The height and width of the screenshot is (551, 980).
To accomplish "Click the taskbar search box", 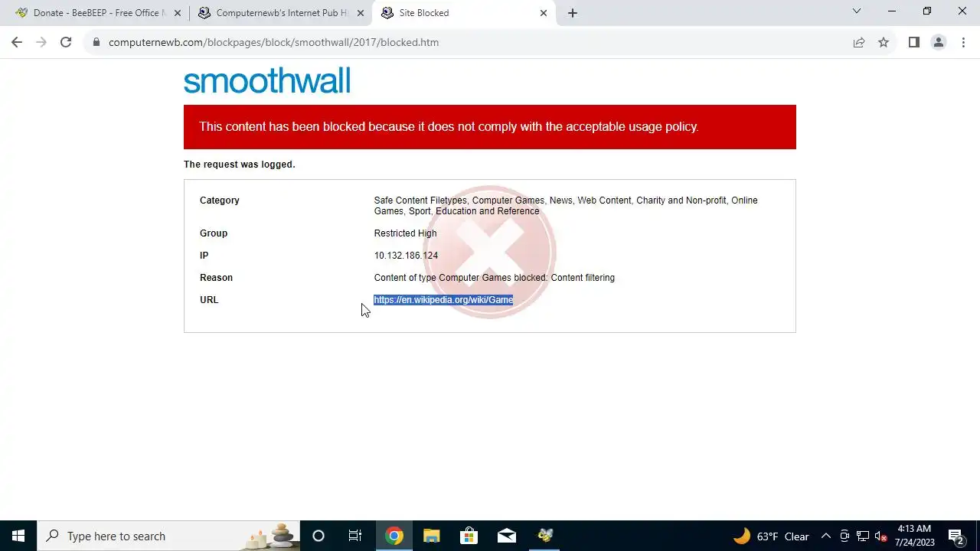I will coord(168,536).
